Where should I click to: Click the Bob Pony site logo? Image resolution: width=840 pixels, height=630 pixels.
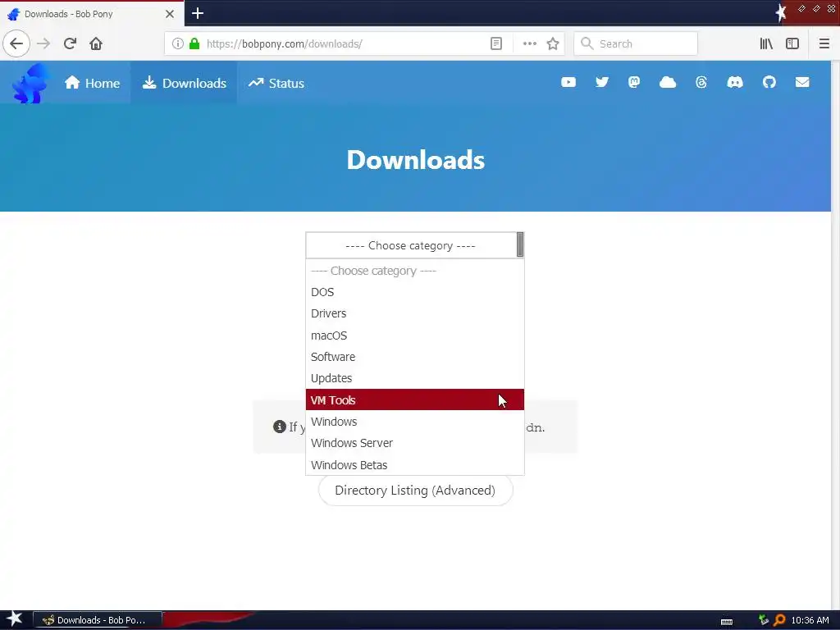pyautogui.click(x=31, y=83)
